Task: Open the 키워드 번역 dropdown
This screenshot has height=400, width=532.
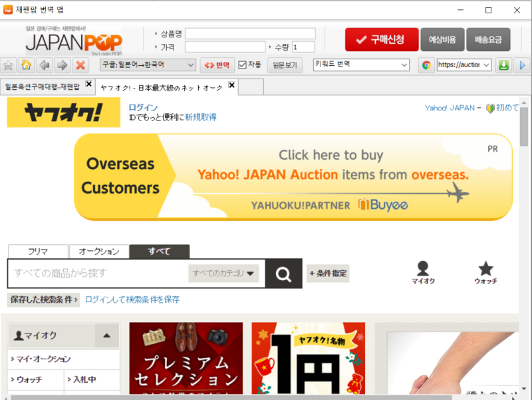Action: pos(361,65)
